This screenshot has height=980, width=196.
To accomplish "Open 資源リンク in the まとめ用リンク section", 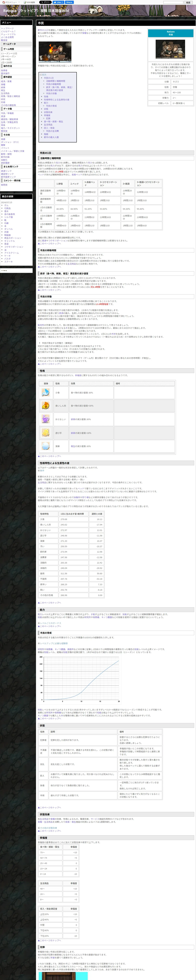I will (6, 171).
